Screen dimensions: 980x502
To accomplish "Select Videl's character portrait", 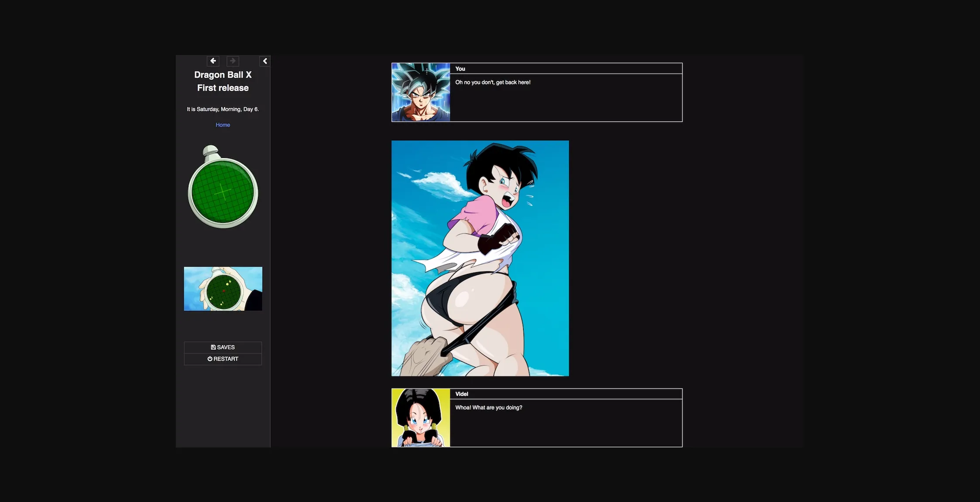I will (420, 417).
